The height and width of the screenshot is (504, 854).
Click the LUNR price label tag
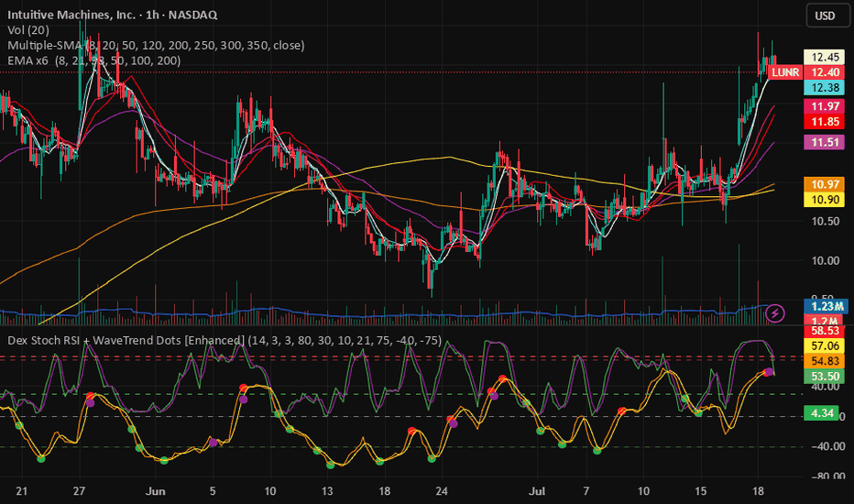click(x=785, y=71)
